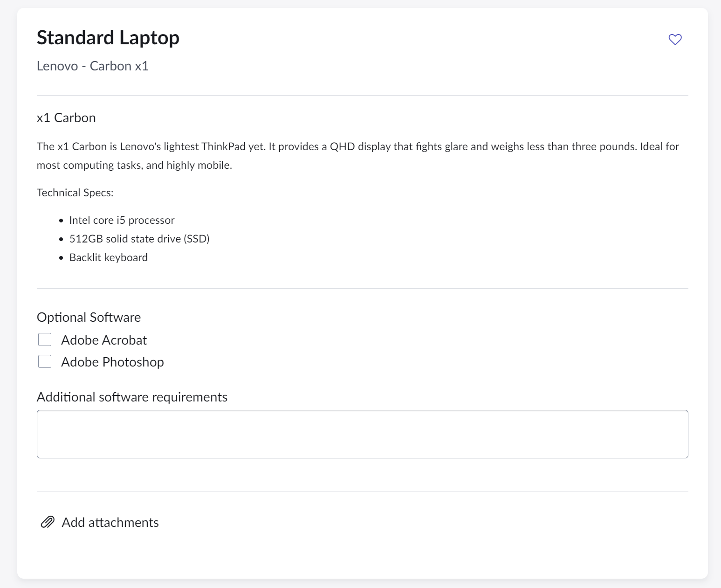The image size is (721, 588).
Task: Click the Technical Specs label
Action: (x=75, y=193)
